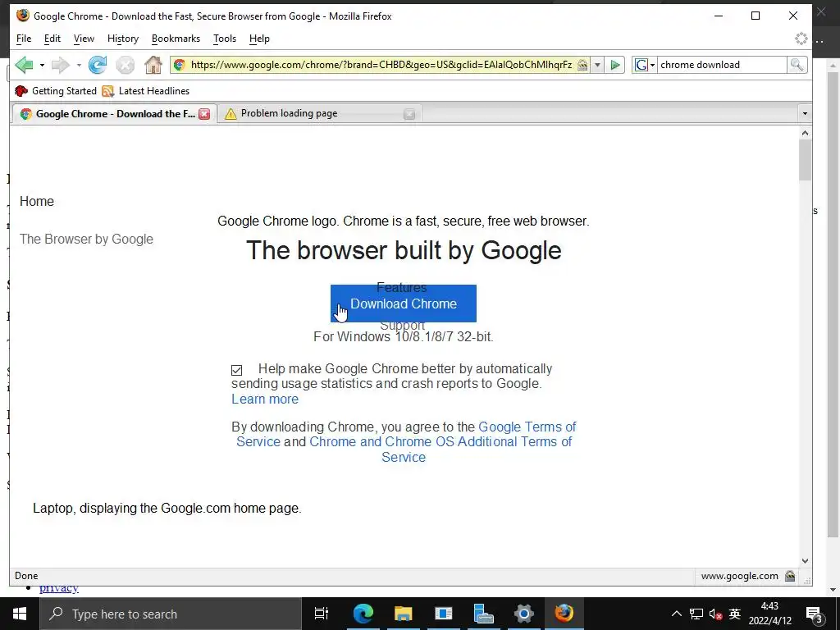Click the Firefox activity throbber icon
Viewport: 840px width, 630px height.
801,39
